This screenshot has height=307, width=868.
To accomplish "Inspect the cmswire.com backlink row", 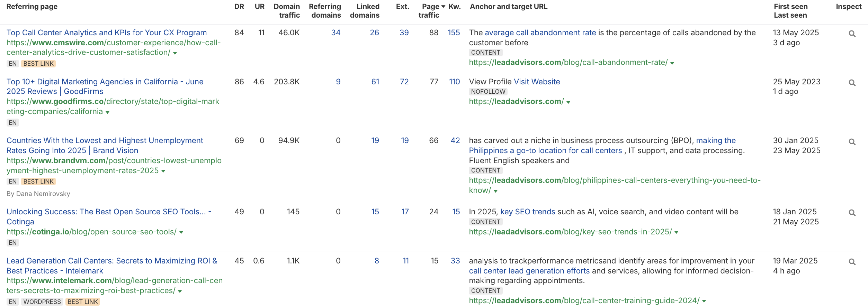I will pyautogui.click(x=852, y=34).
